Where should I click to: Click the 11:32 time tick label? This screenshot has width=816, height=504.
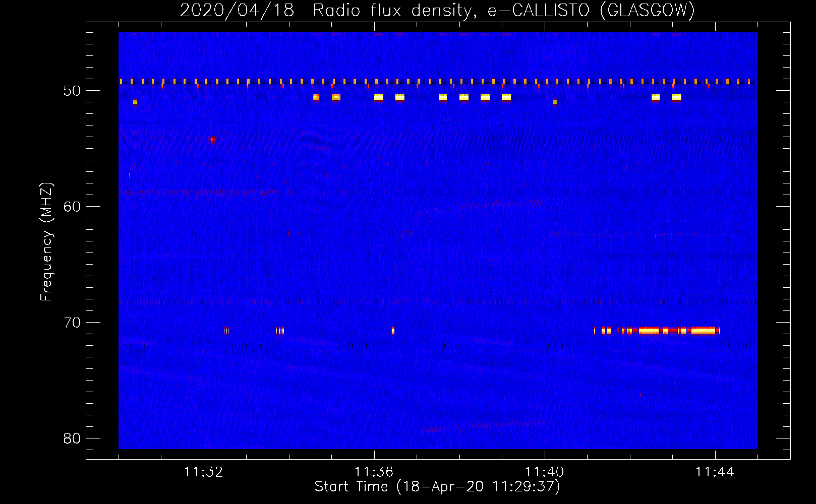pos(204,472)
